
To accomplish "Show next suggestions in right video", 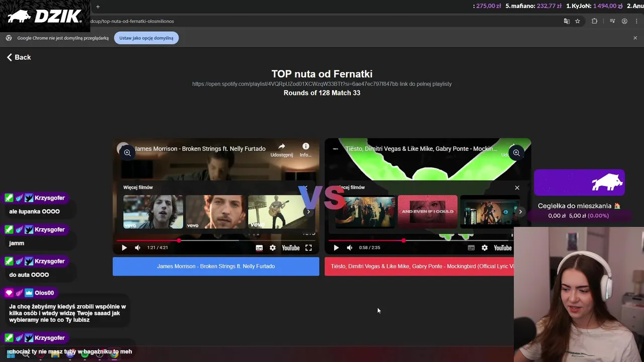I will point(520,212).
